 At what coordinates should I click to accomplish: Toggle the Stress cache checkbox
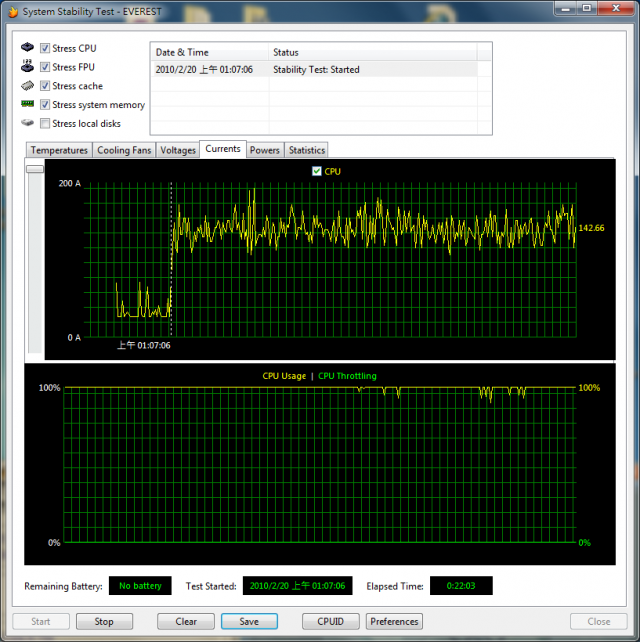tap(45, 86)
